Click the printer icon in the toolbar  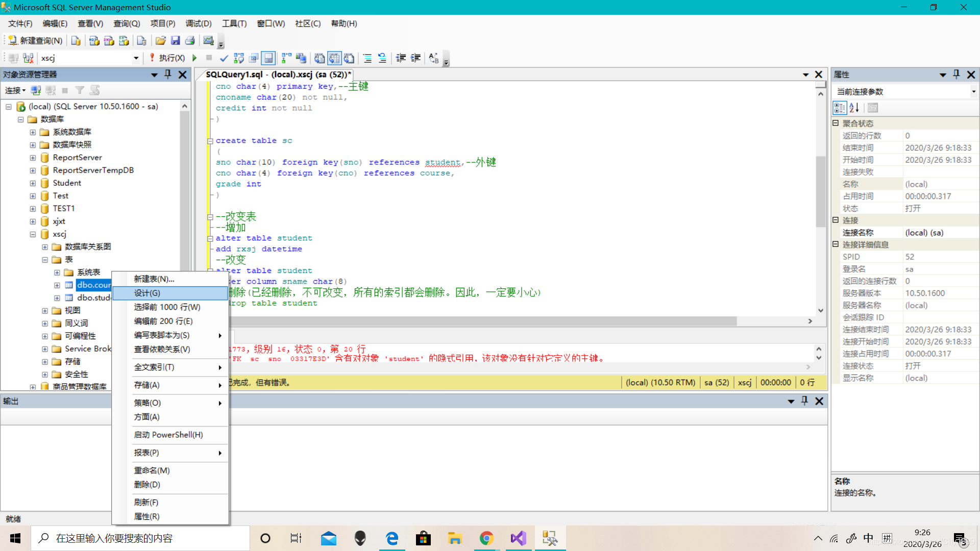click(x=190, y=40)
